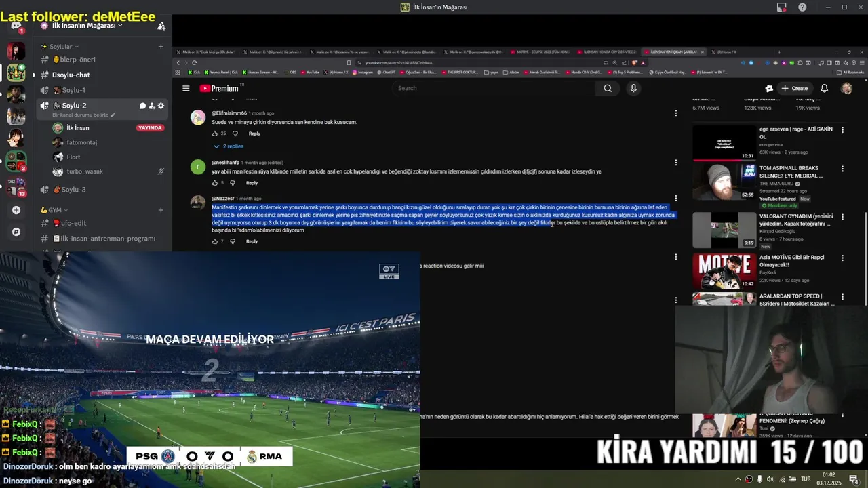Dislike the Elifmisimm66 comment
The height and width of the screenshot is (488, 868).
[235, 134]
